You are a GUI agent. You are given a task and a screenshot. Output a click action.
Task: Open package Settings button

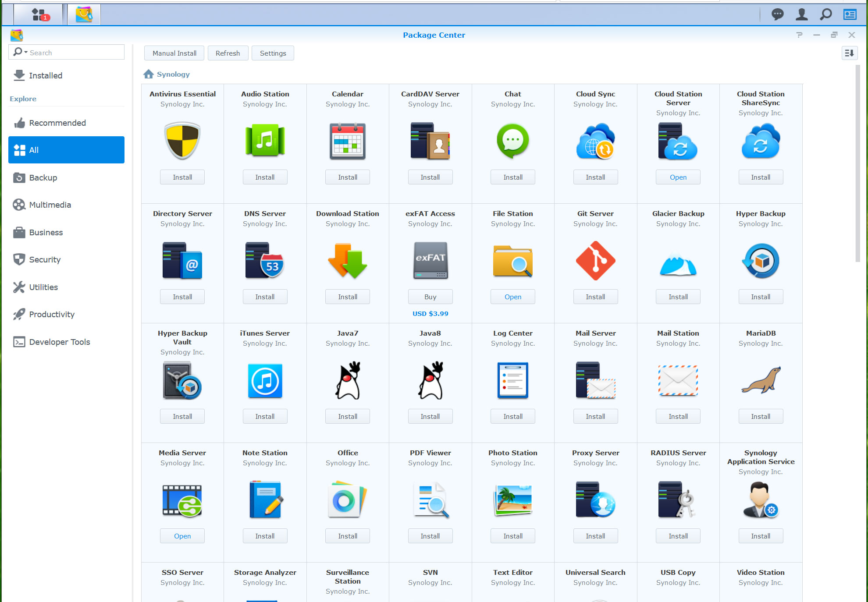point(273,53)
